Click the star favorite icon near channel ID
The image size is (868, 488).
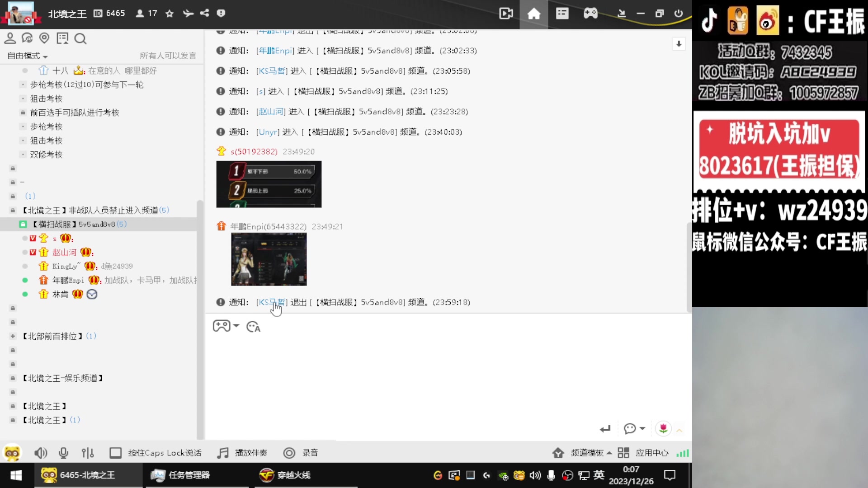click(170, 14)
